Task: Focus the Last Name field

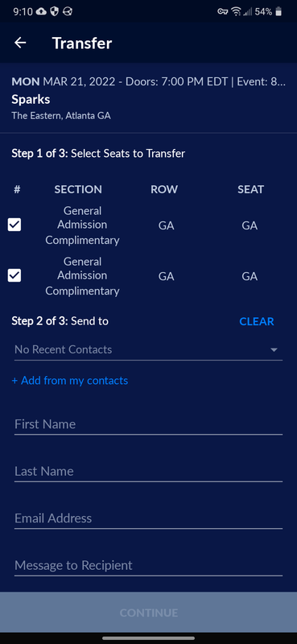Action: coord(148,471)
